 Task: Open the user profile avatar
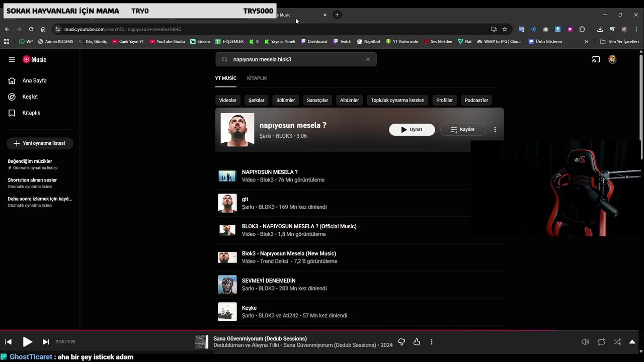pos(612,59)
